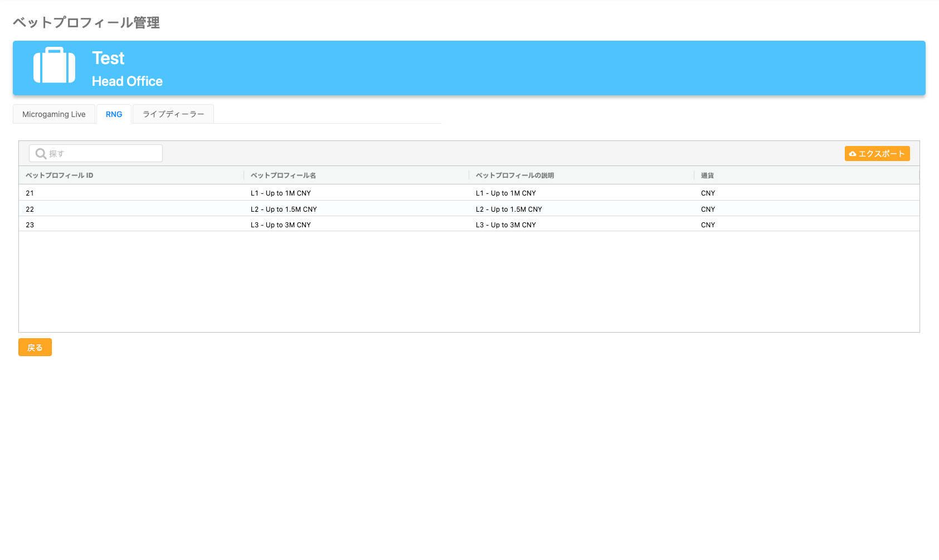939x560 pixels.
Task: Click the magnifying glass search icon
Action: (41, 153)
